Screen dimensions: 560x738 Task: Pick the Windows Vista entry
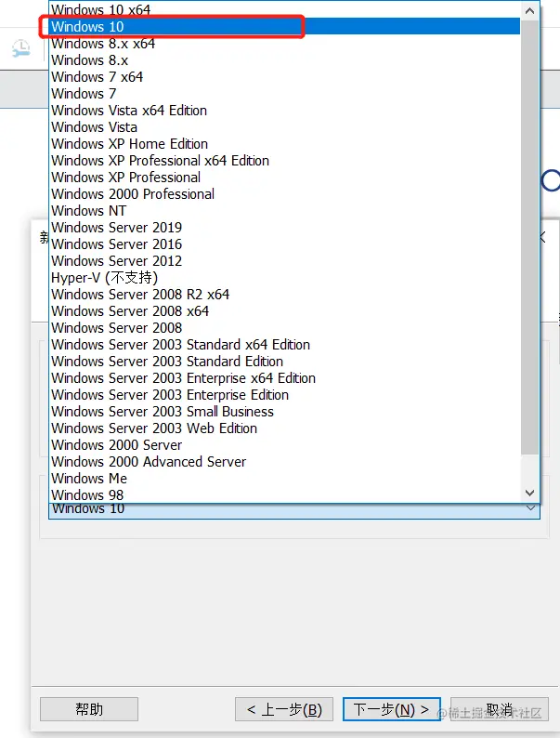[x=284, y=127]
